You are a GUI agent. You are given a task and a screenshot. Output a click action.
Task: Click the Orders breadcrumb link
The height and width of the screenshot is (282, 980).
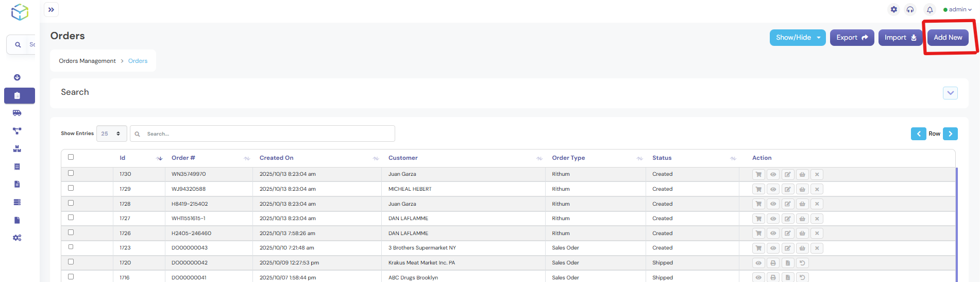138,61
